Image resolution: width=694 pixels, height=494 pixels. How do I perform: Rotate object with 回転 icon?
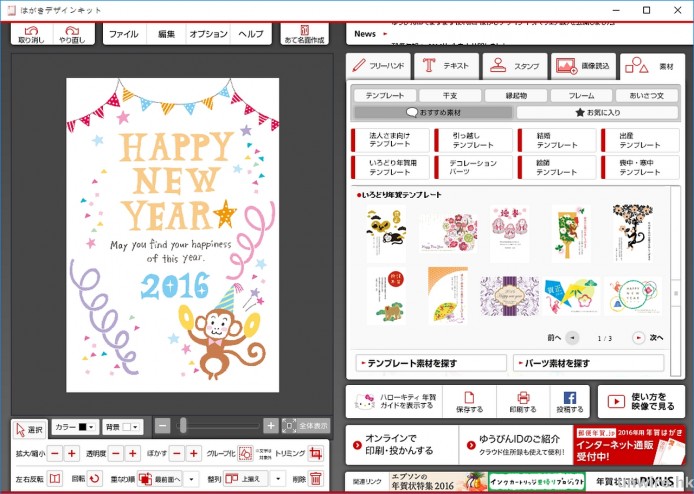point(94,479)
